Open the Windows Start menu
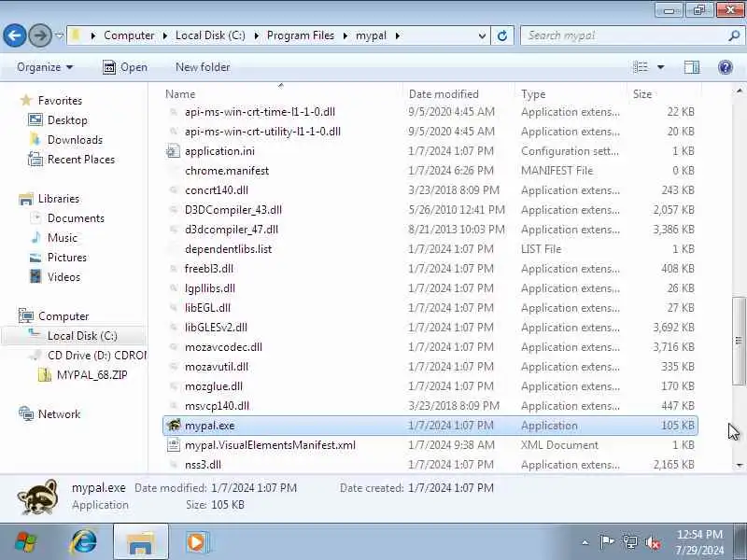Image resolution: width=747 pixels, height=560 pixels. pyautogui.click(x=26, y=542)
